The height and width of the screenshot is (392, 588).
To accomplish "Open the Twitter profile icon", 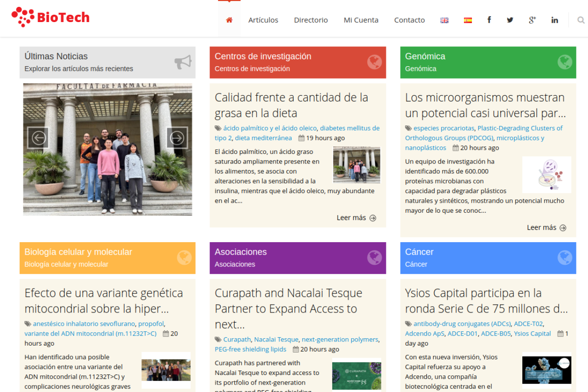I will pyautogui.click(x=510, y=20).
